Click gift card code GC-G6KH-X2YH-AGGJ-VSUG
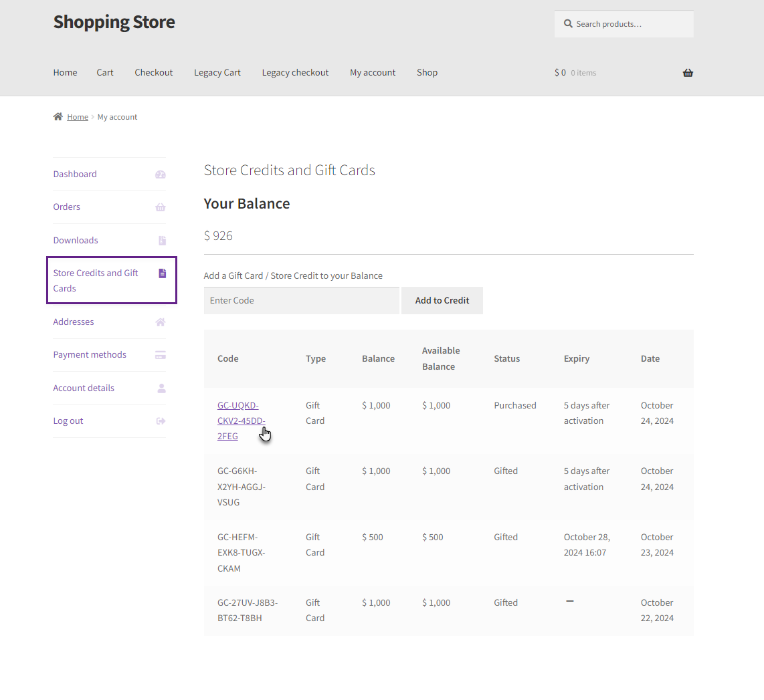The width and height of the screenshot is (764, 700). [x=242, y=487]
